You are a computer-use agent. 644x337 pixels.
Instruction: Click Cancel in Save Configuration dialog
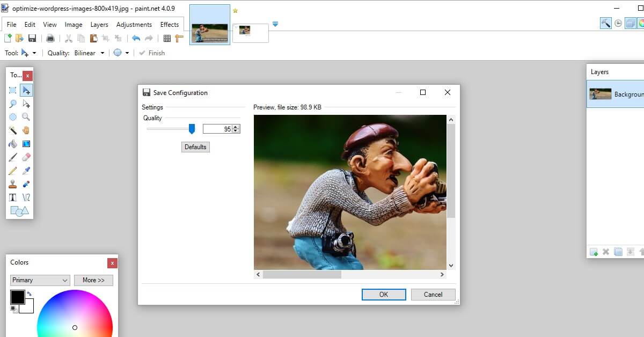(x=433, y=294)
